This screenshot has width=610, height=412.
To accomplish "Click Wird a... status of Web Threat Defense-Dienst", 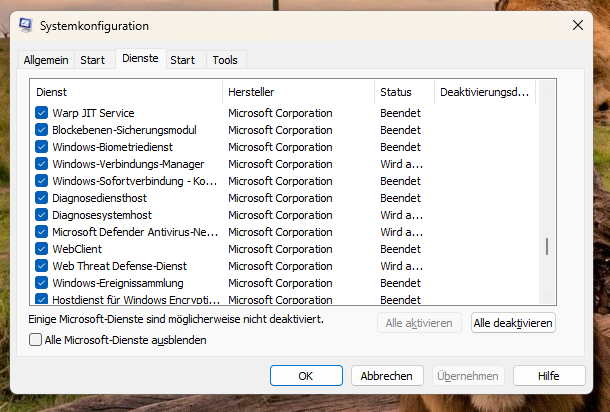I will (401, 266).
